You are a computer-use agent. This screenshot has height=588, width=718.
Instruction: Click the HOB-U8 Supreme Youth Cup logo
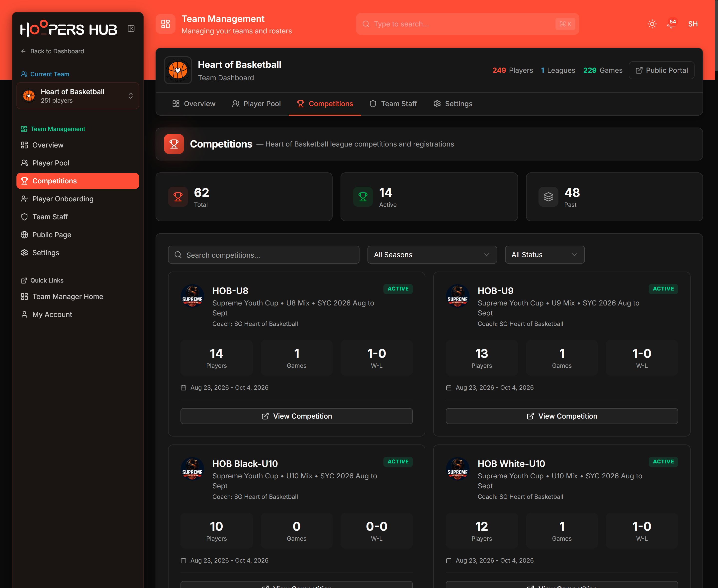[x=192, y=296]
